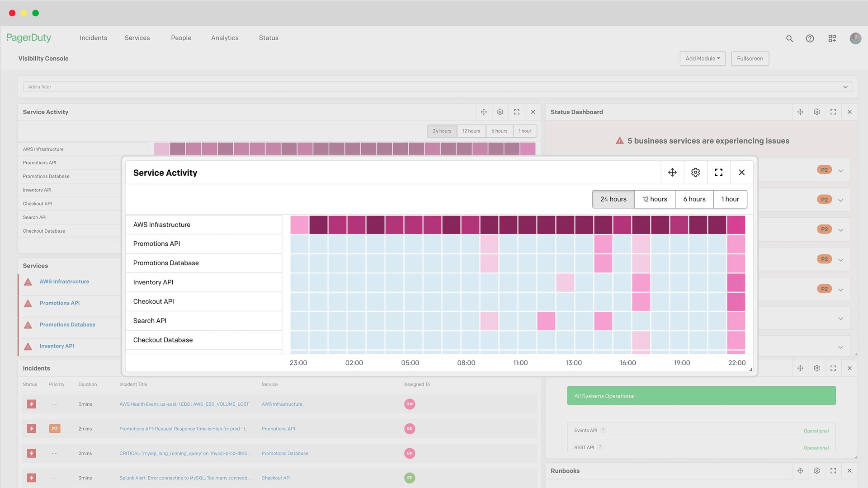
Task: Click a pink activity cell for Search API
Action: [x=546, y=320]
